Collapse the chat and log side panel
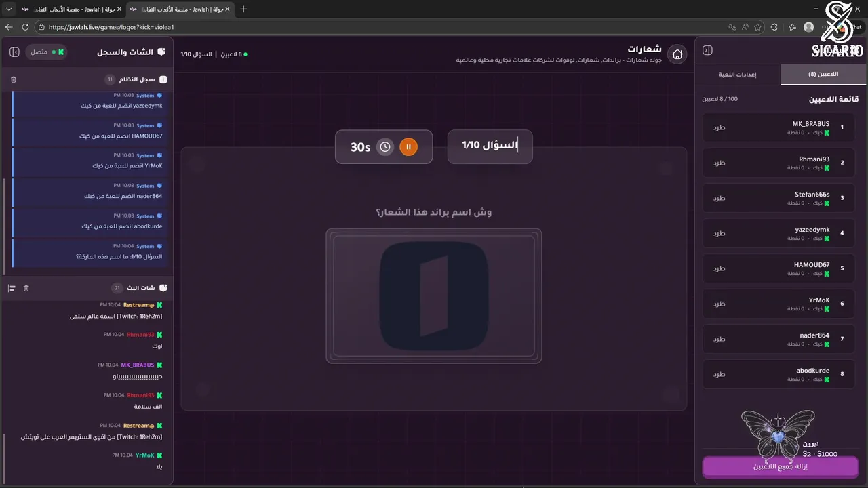This screenshot has width=868, height=488. coord(15,52)
